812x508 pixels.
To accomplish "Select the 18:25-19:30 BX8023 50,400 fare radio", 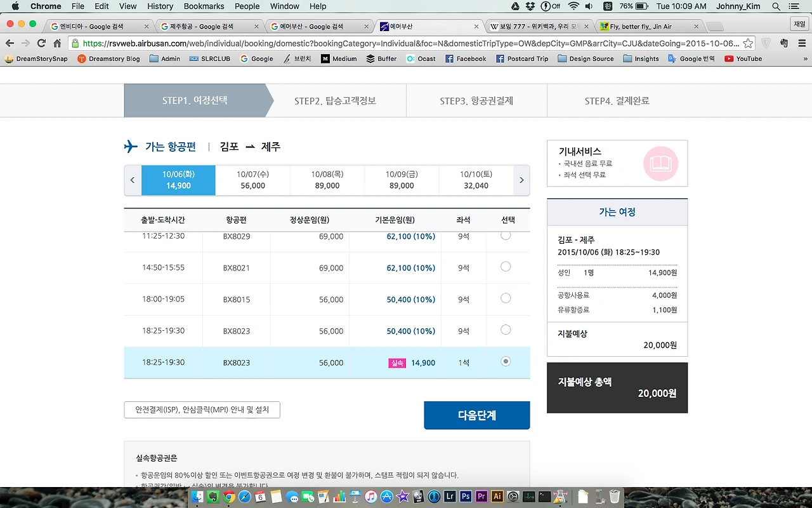I will (506, 330).
